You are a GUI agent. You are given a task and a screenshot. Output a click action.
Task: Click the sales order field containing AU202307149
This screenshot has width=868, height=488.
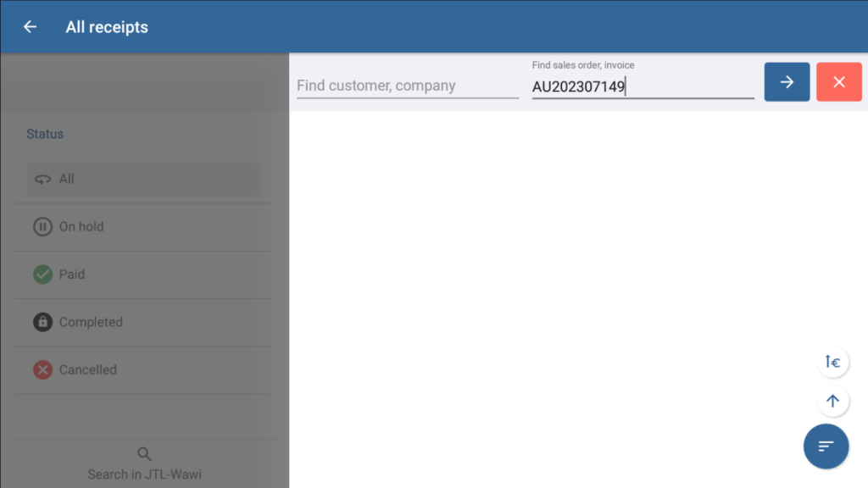pos(642,86)
